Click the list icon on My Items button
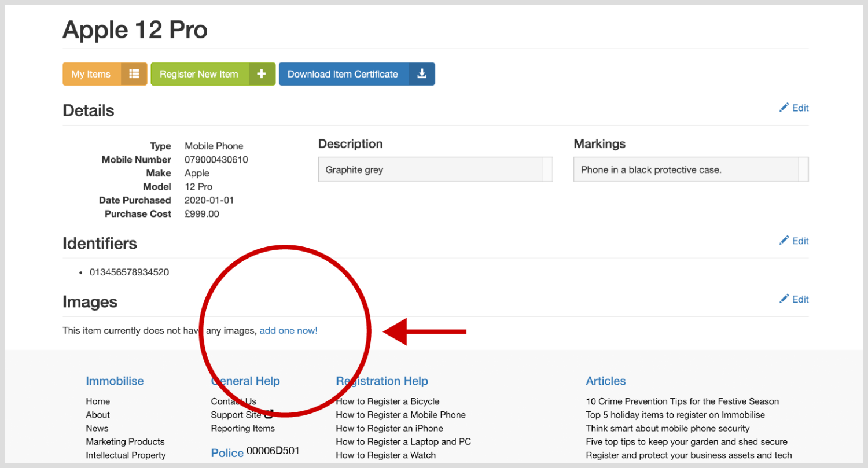The height and width of the screenshot is (468, 868). 134,74
